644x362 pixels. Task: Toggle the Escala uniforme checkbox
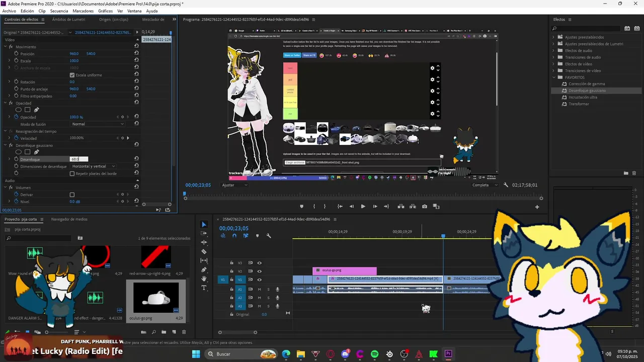pyautogui.click(x=72, y=75)
